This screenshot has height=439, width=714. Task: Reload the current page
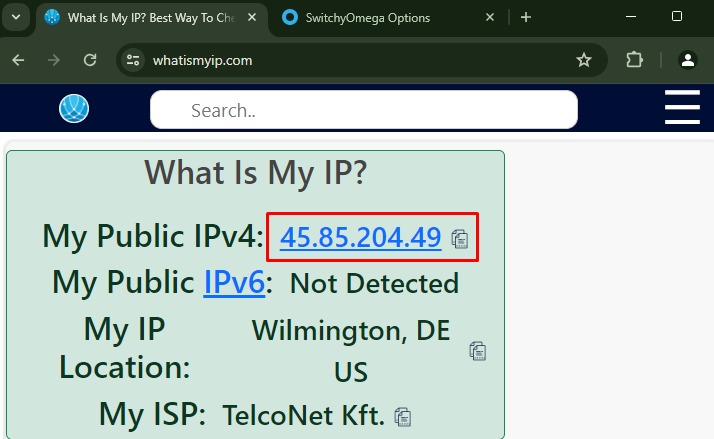coord(90,60)
